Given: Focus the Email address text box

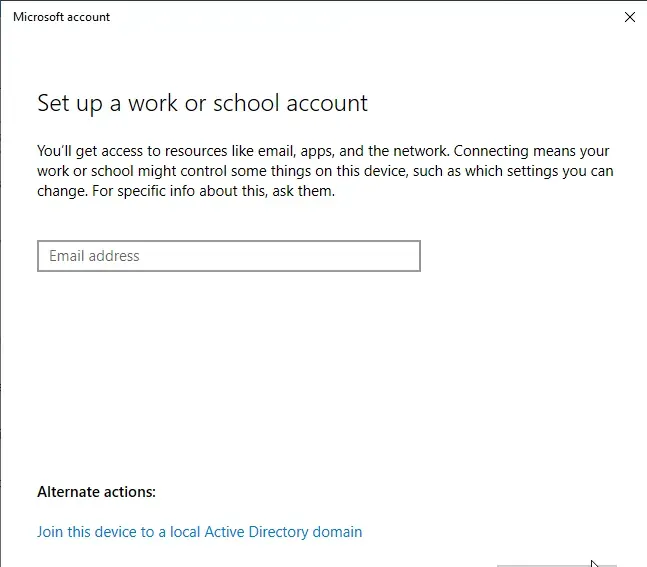Looking at the screenshot, I should pos(228,256).
